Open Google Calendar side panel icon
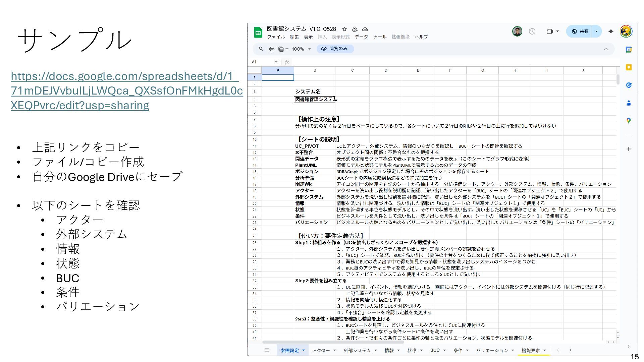 (629, 49)
